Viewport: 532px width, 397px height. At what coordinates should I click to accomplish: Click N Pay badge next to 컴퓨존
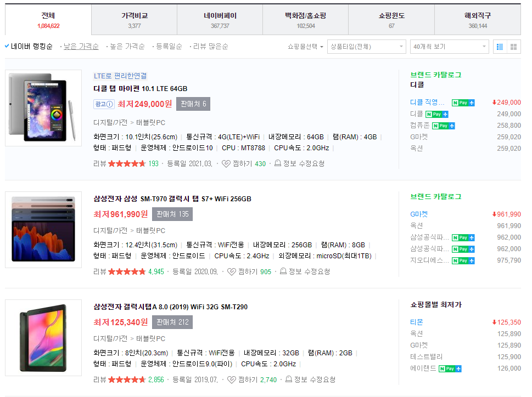(x=444, y=126)
